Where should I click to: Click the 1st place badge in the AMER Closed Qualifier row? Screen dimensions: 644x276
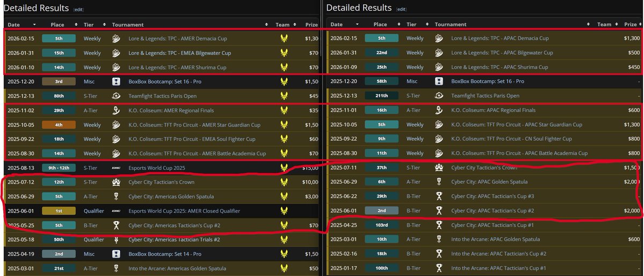tap(59, 210)
